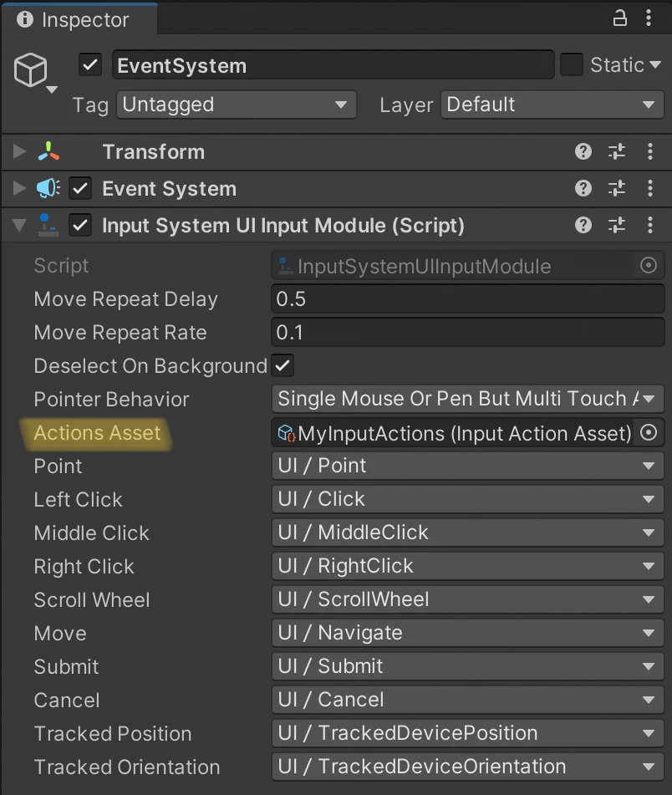Open the Inspector panel kebab menu
Image resolution: width=672 pixels, height=795 pixels.
point(650,18)
